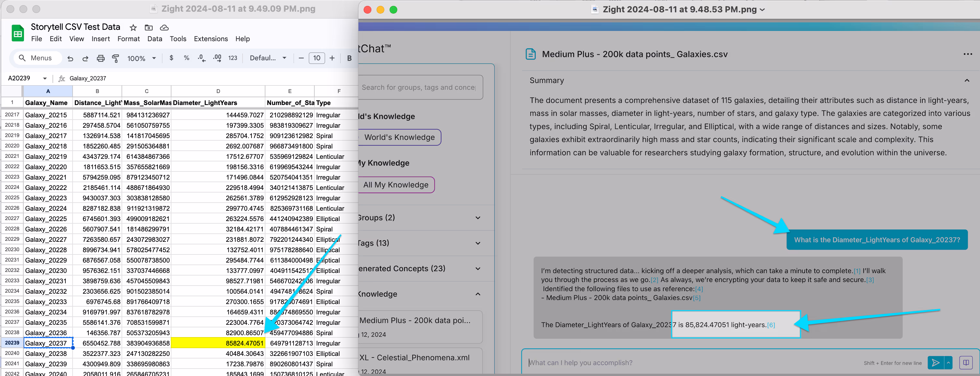Decrease font size with minus button
980x376 pixels.
point(301,58)
